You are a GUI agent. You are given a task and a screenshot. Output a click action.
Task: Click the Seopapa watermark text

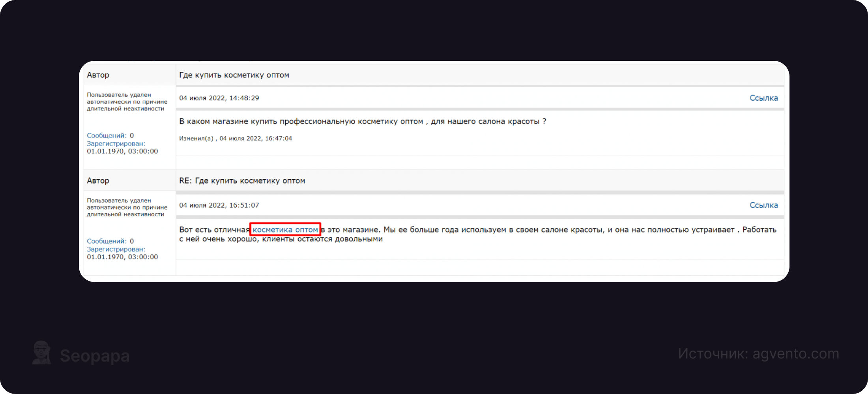pyautogui.click(x=95, y=356)
